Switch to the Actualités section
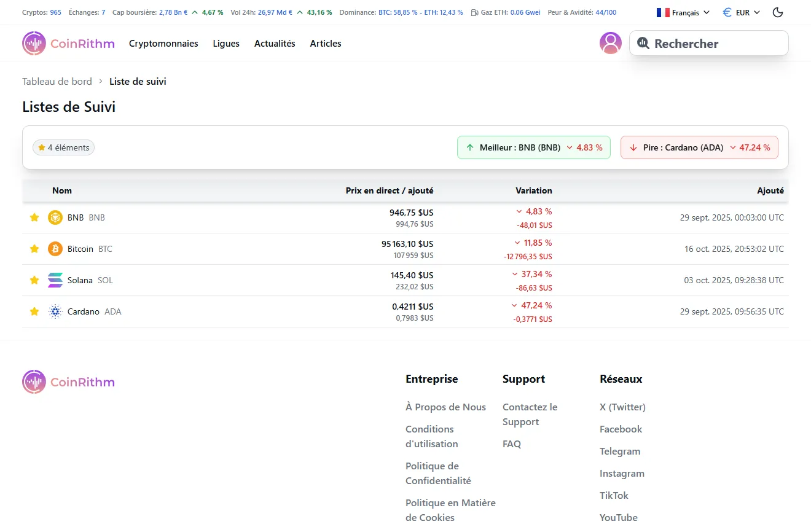The width and height of the screenshot is (811, 532). [x=275, y=43]
